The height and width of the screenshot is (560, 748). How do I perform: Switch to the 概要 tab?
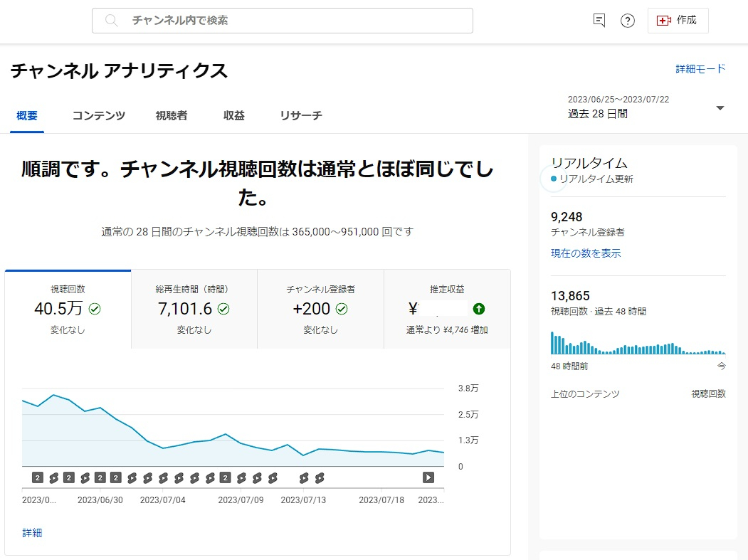[27, 115]
